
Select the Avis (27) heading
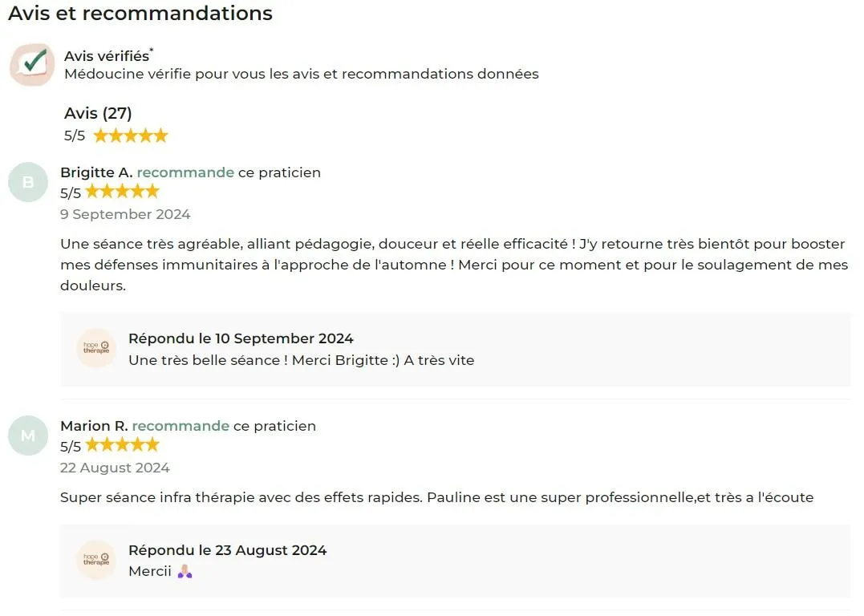click(98, 113)
